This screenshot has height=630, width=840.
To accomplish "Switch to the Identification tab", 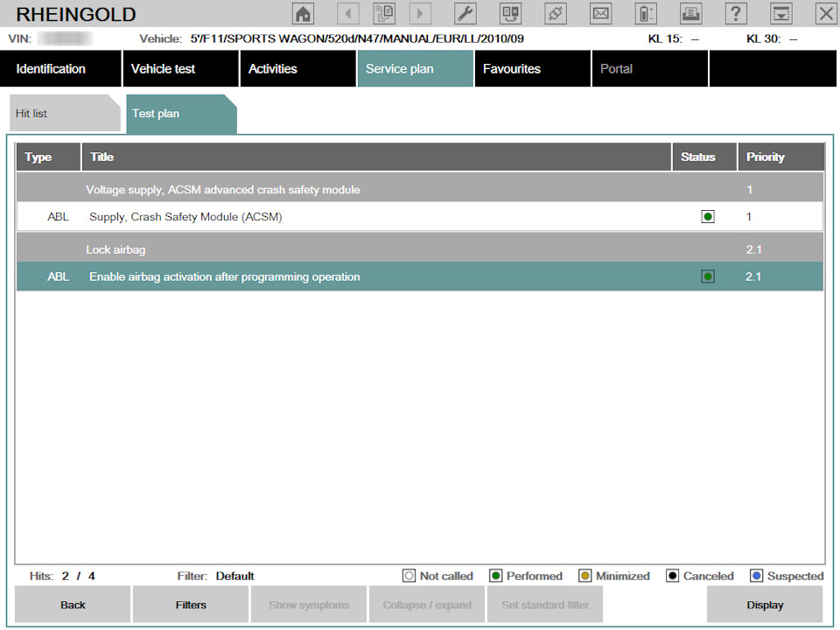I will point(60,68).
